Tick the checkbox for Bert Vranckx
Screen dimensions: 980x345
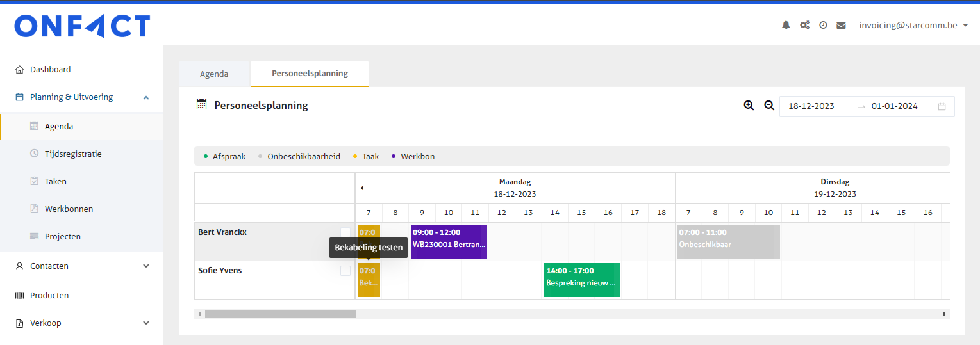pos(345,232)
